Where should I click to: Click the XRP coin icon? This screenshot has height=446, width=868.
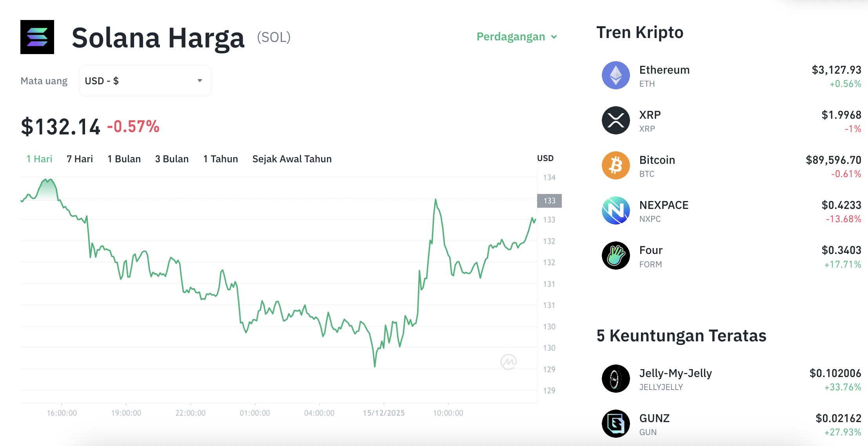[616, 120]
